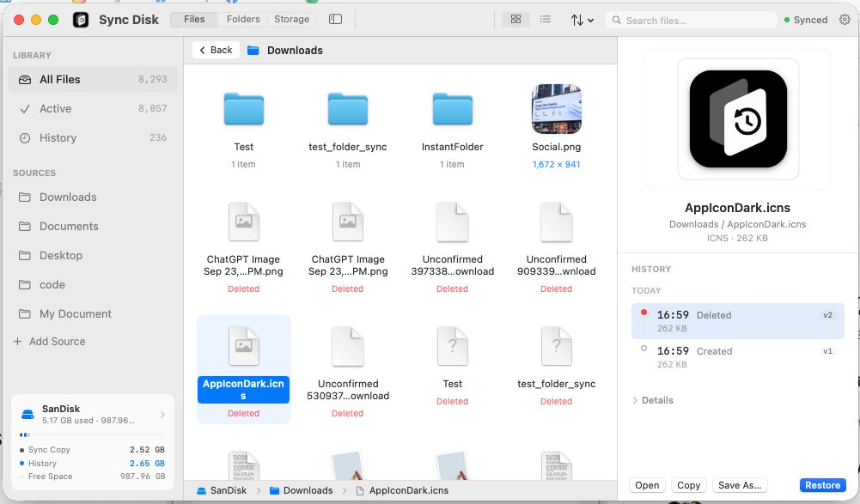Click the AppIconDark.icns preview image
This screenshot has width=860, height=504.
point(738,119)
